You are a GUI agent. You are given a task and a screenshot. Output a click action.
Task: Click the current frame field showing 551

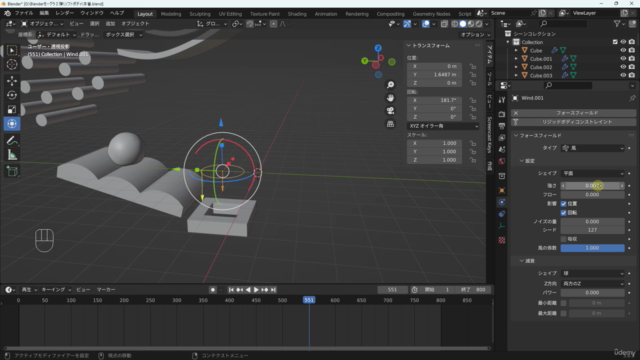click(x=392, y=290)
